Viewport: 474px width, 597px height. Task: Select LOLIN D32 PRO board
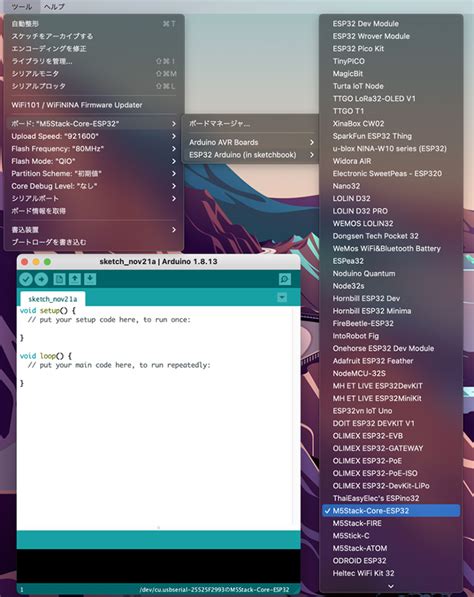[391, 211]
